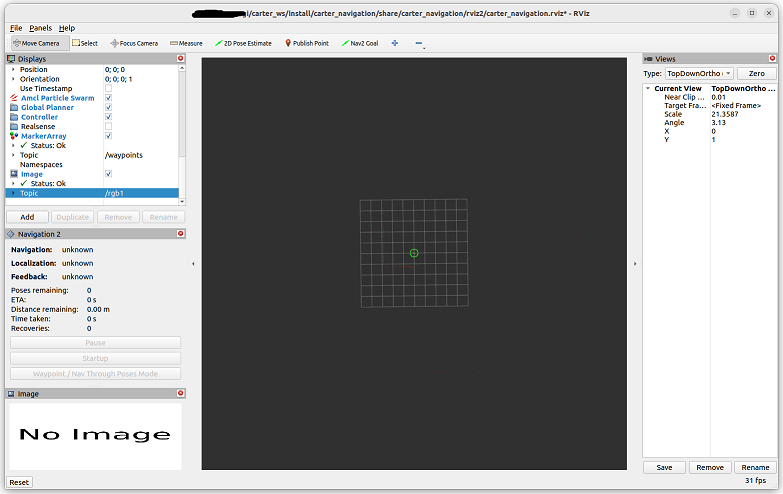Disable the Amcl Particle Swarm display

(108, 98)
